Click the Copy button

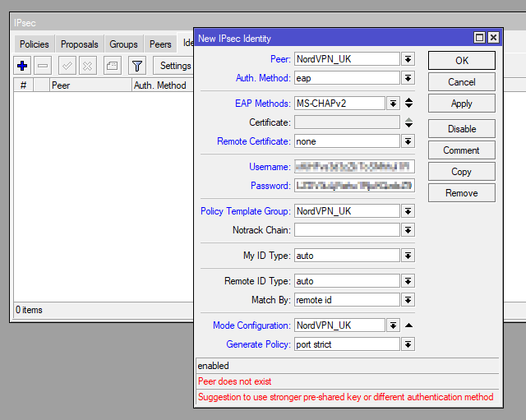pyautogui.click(x=462, y=172)
